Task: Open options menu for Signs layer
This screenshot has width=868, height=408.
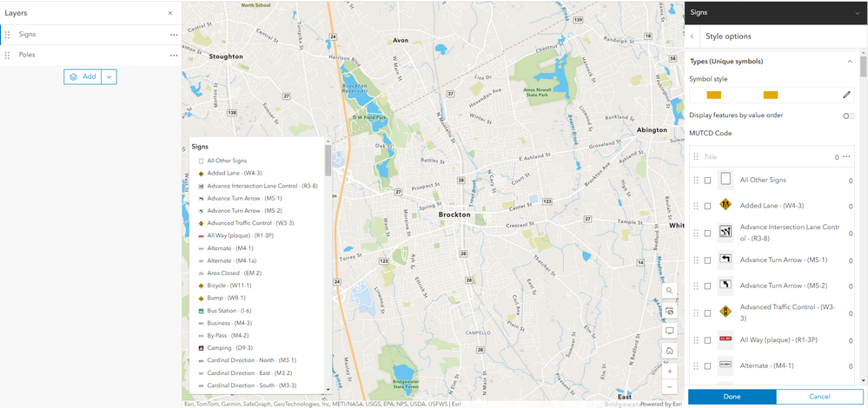Action: click(174, 35)
